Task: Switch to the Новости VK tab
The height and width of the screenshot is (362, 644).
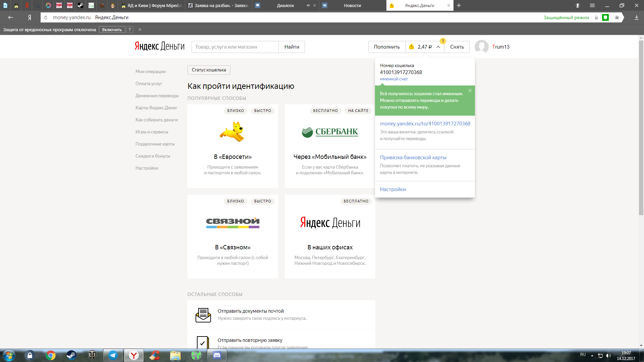Action: (x=353, y=5)
